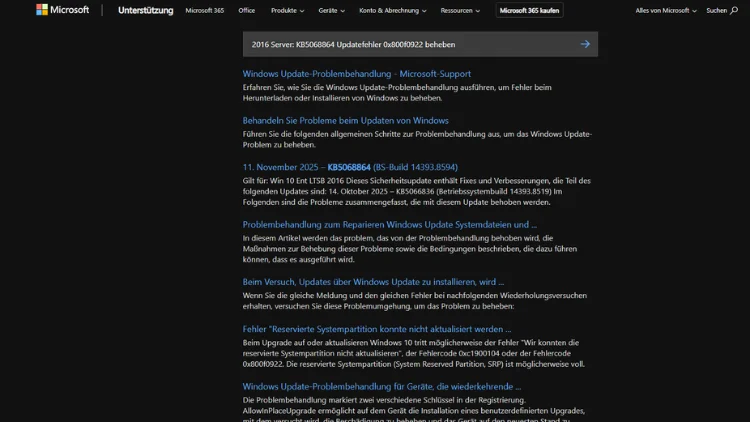The image size is (750, 422).
Task: Open the Microsoft 365 menu item
Action: click(204, 11)
